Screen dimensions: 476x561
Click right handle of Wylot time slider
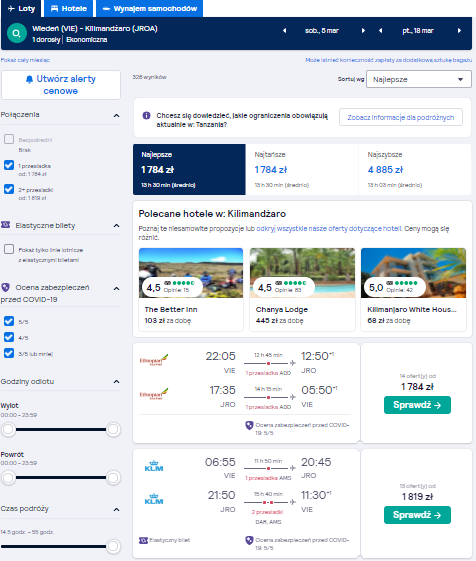point(113,429)
